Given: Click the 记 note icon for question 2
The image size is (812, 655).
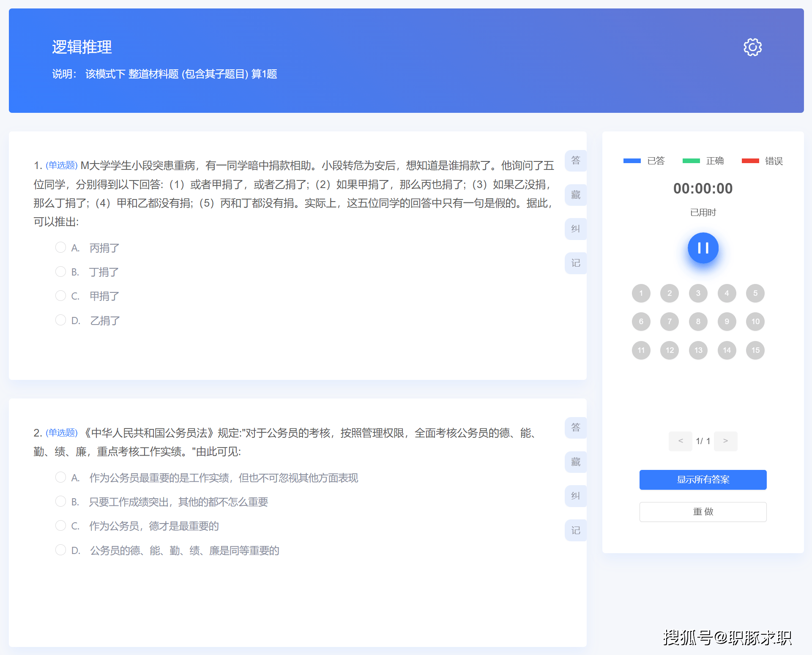Looking at the screenshot, I should [x=575, y=530].
